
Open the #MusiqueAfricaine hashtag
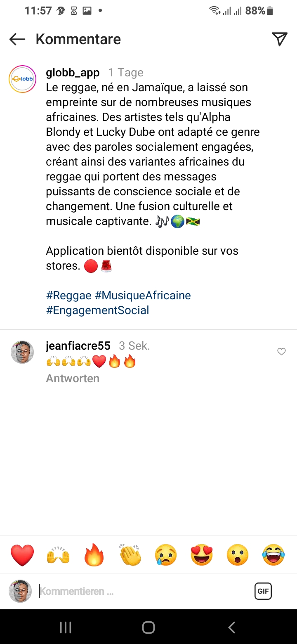[x=143, y=296]
